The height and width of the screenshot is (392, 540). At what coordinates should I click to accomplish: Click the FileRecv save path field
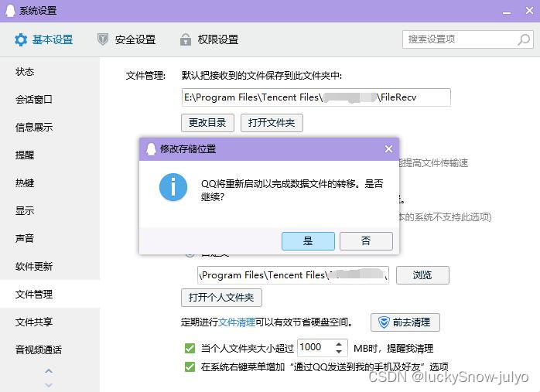316,97
